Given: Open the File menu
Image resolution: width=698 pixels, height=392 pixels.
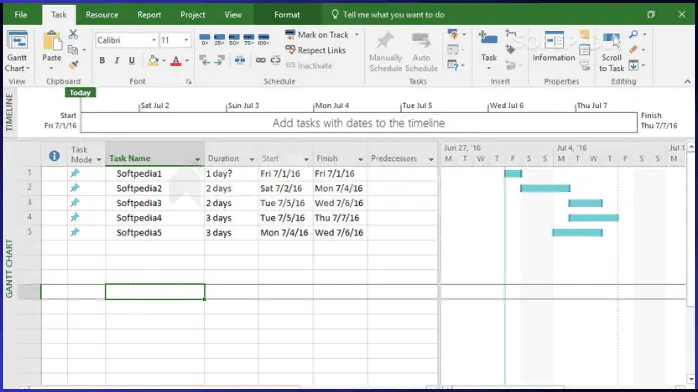Looking at the screenshot, I should (x=21, y=15).
